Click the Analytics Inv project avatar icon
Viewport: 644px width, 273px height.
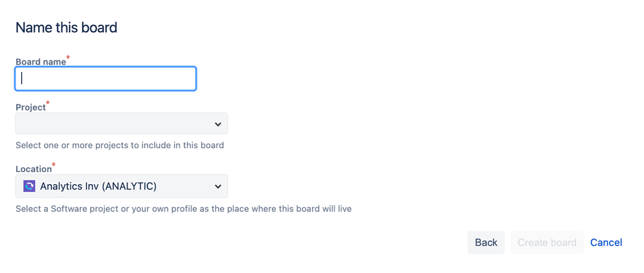[x=29, y=186]
